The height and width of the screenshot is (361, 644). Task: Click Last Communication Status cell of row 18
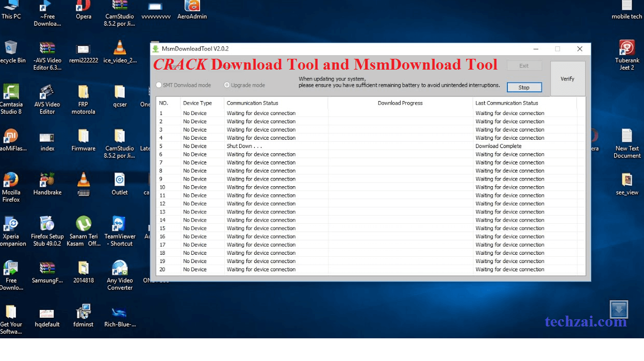pyautogui.click(x=524, y=253)
